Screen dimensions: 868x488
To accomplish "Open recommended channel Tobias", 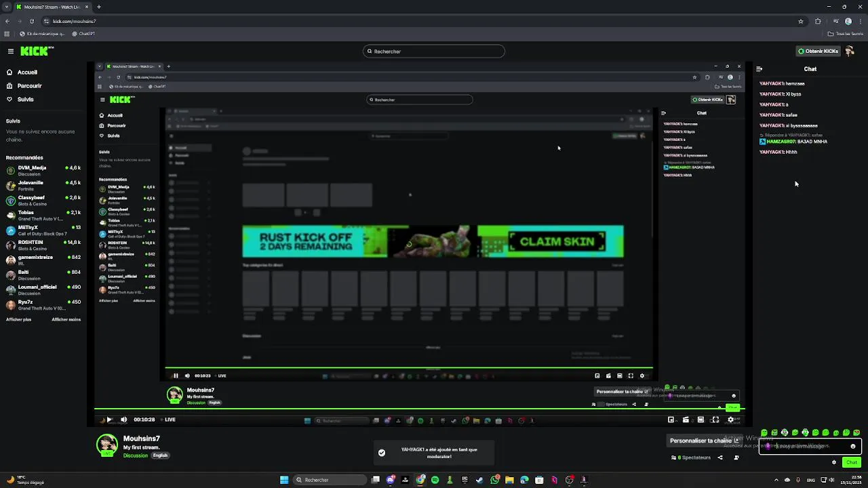I will coord(43,216).
